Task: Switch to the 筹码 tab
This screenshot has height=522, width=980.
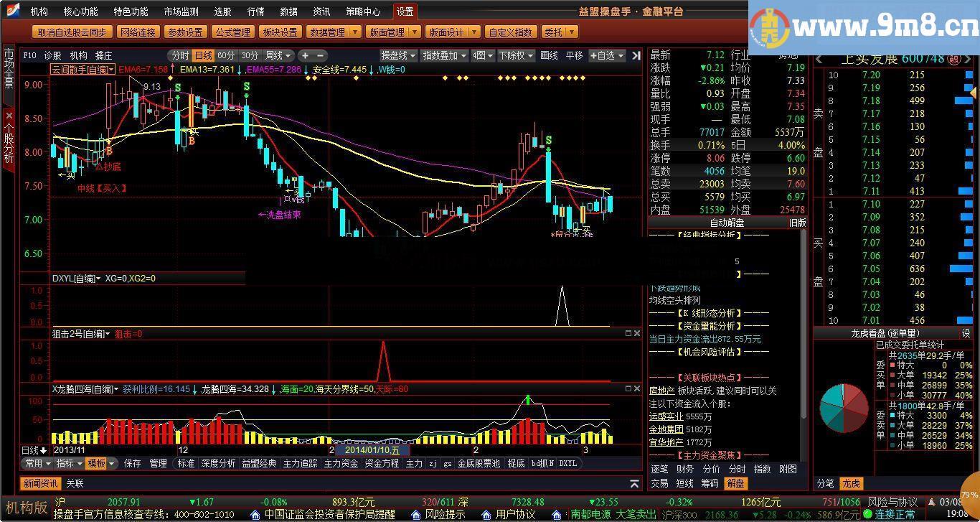Action: (709, 483)
